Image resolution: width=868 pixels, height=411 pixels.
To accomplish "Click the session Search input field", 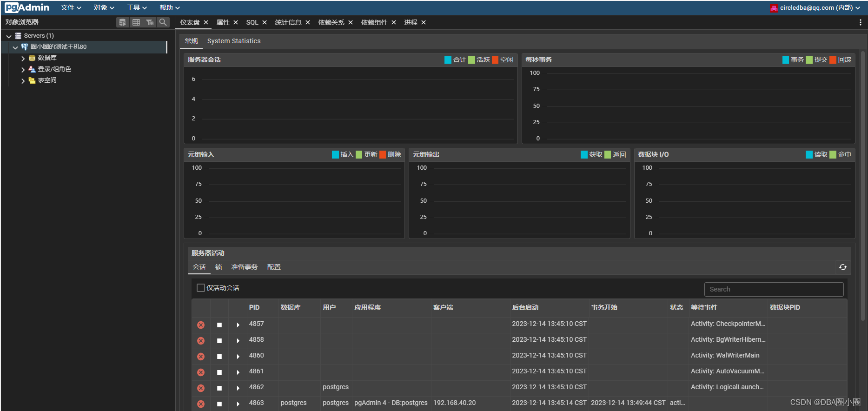I will (774, 289).
